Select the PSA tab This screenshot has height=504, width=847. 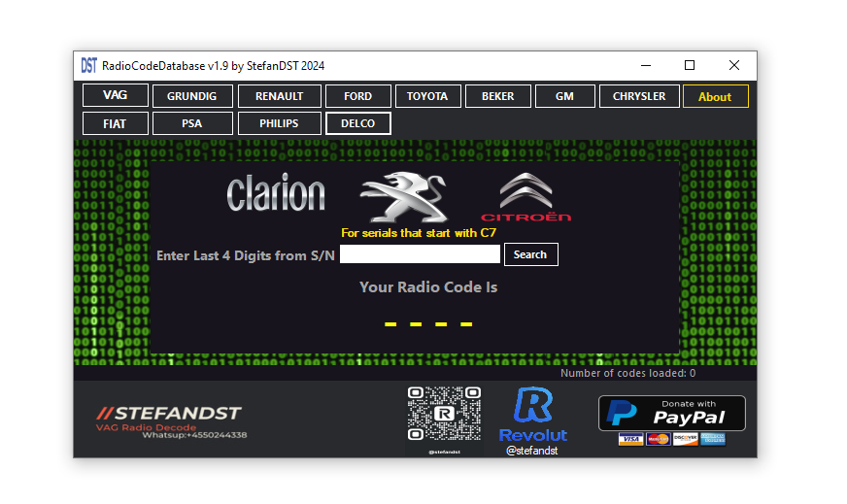(192, 123)
